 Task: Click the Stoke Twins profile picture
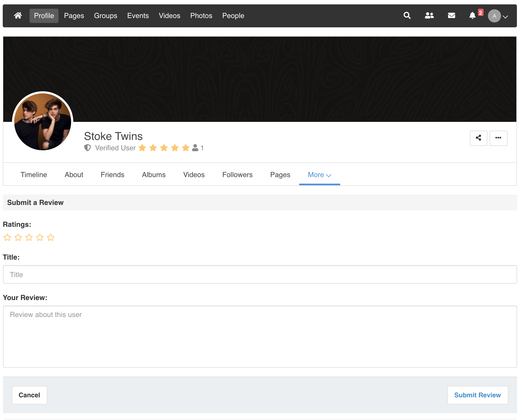[x=43, y=122]
